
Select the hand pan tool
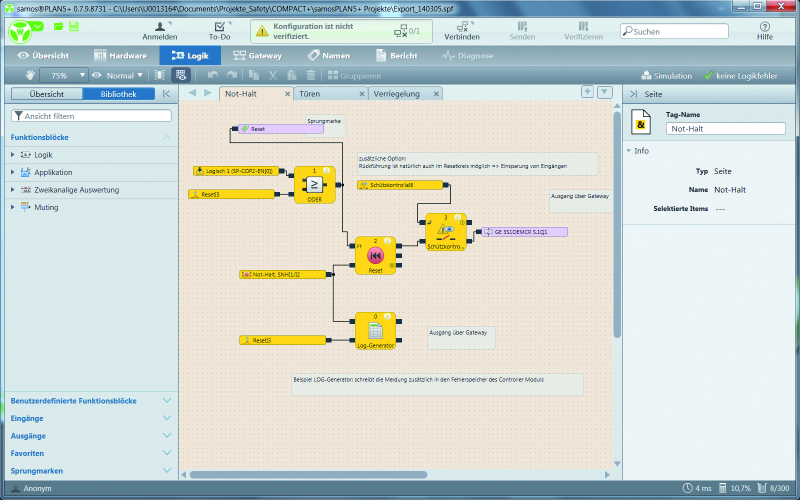[28, 75]
